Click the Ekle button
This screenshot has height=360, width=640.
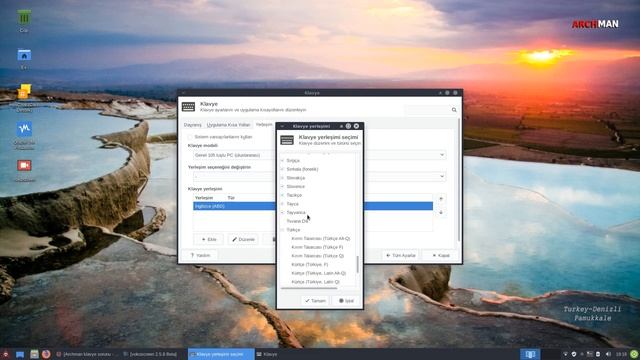(x=209, y=239)
